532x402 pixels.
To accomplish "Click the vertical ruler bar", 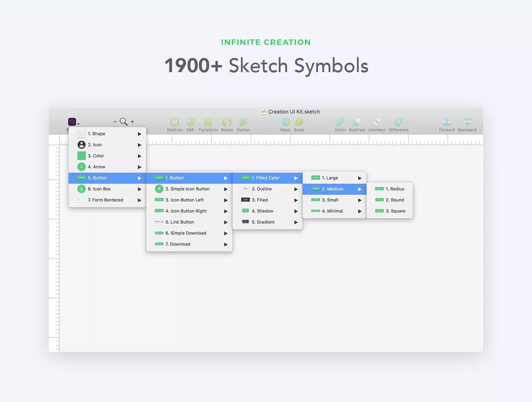I will coord(54,248).
